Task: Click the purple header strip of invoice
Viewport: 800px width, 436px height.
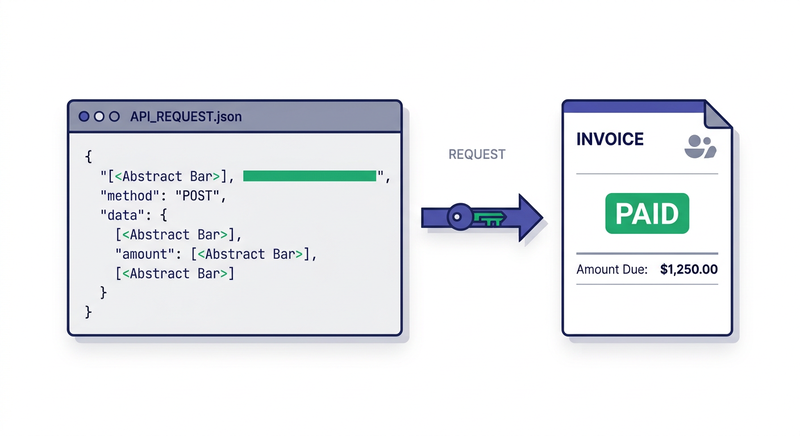Action: (634, 107)
